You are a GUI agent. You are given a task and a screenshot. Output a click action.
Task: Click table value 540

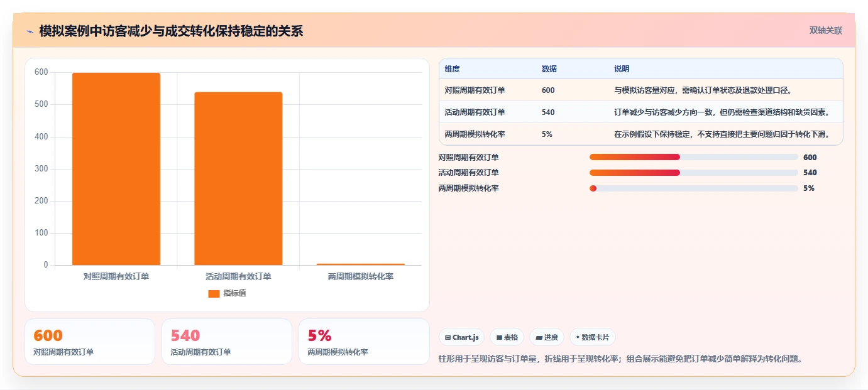(x=548, y=112)
